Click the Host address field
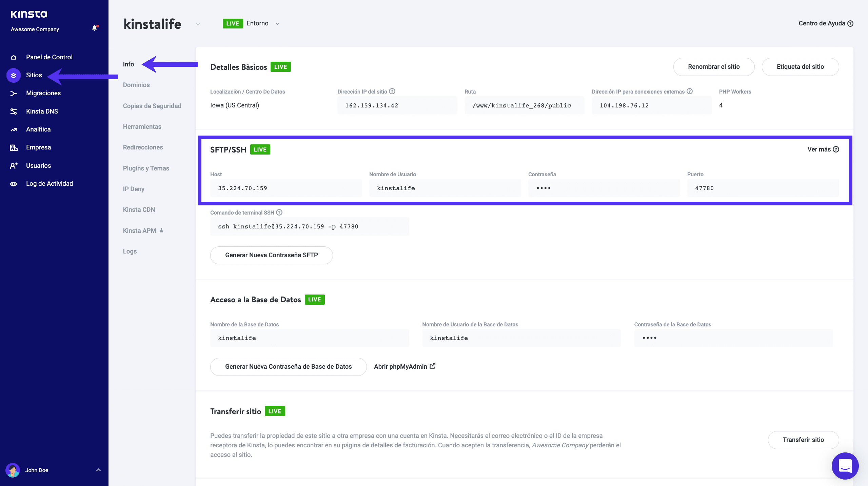Viewport: 868px width, 486px height. (286, 188)
